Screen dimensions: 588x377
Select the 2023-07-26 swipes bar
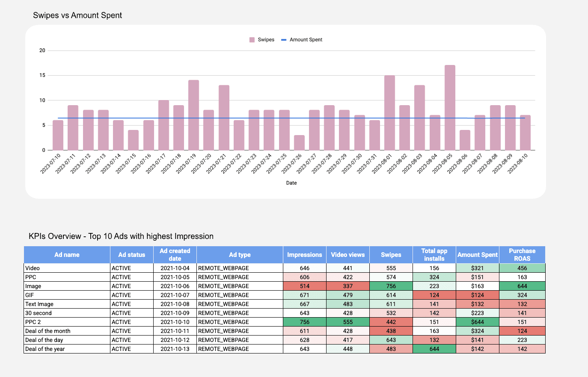click(299, 143)
